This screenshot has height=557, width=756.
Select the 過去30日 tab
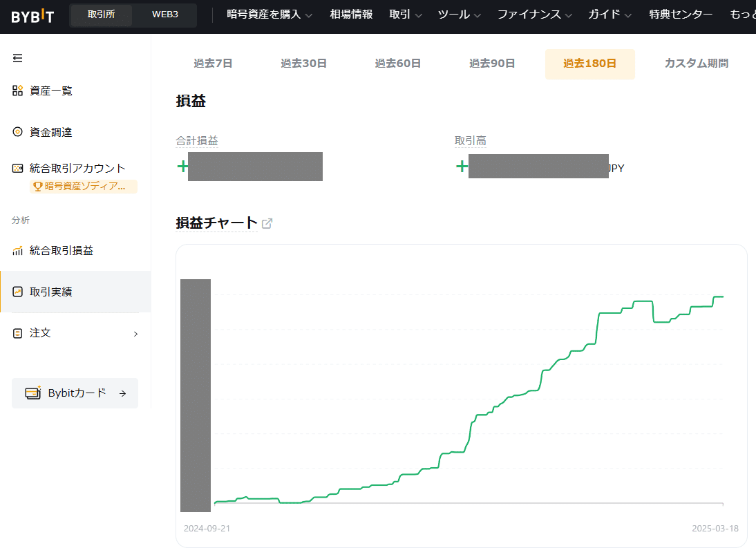pyautogui.click(x=303, y=64)
